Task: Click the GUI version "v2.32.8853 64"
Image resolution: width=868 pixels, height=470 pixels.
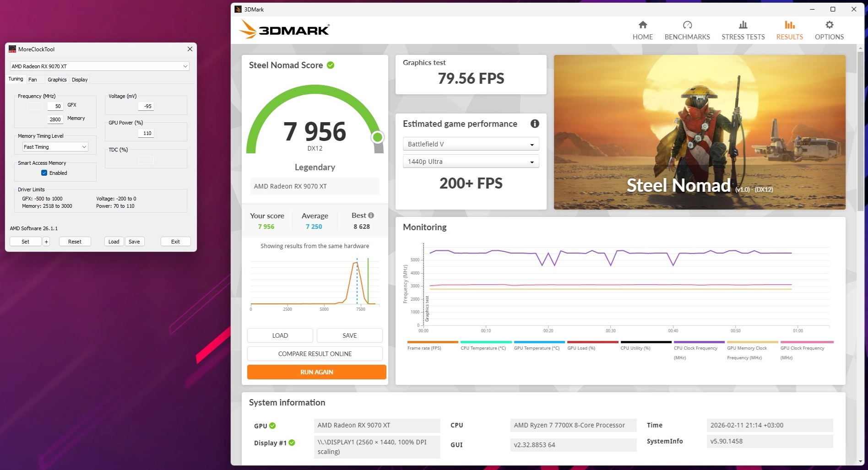Action: [534, 445]
